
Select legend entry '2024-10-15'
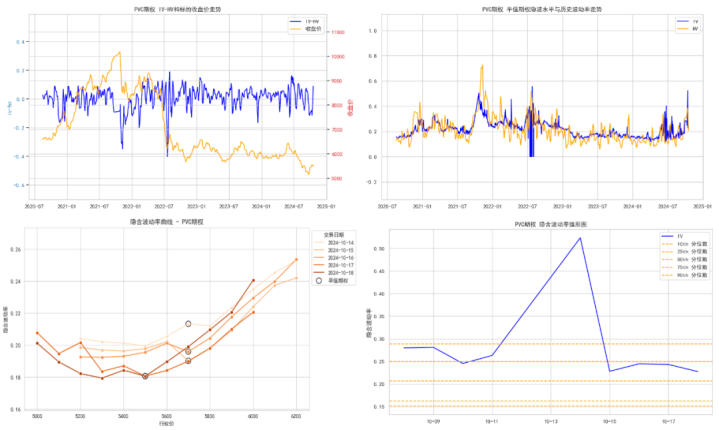pos(333,251)
